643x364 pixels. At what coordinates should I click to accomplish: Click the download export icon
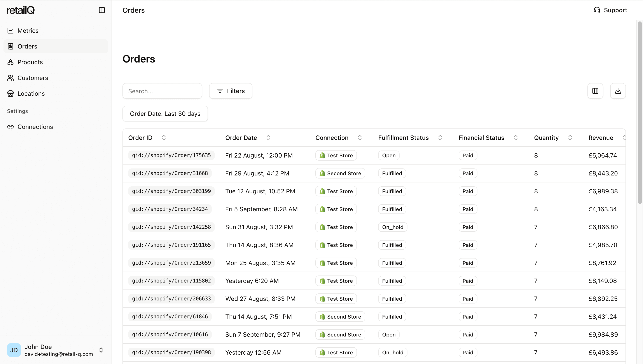point(618,91)
